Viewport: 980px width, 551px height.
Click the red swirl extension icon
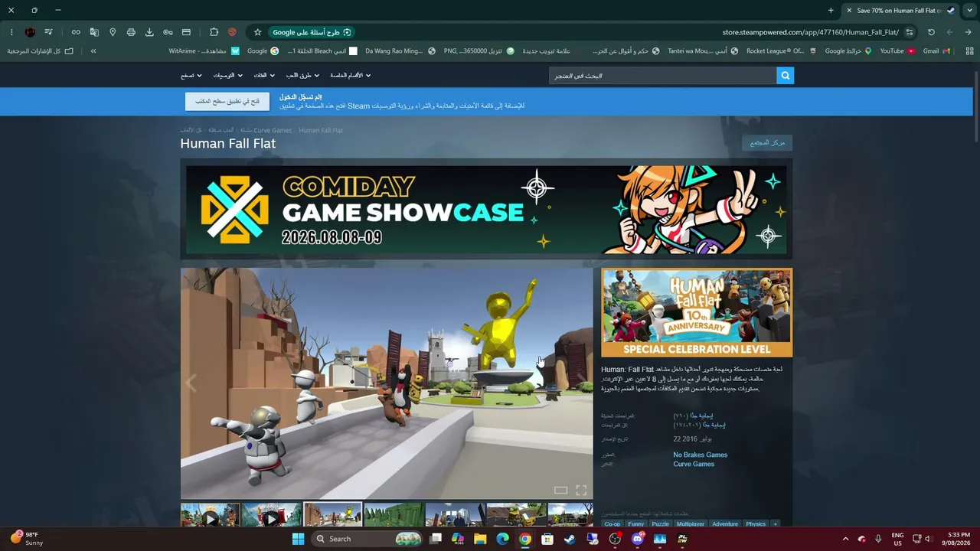[x=232, y=32]
